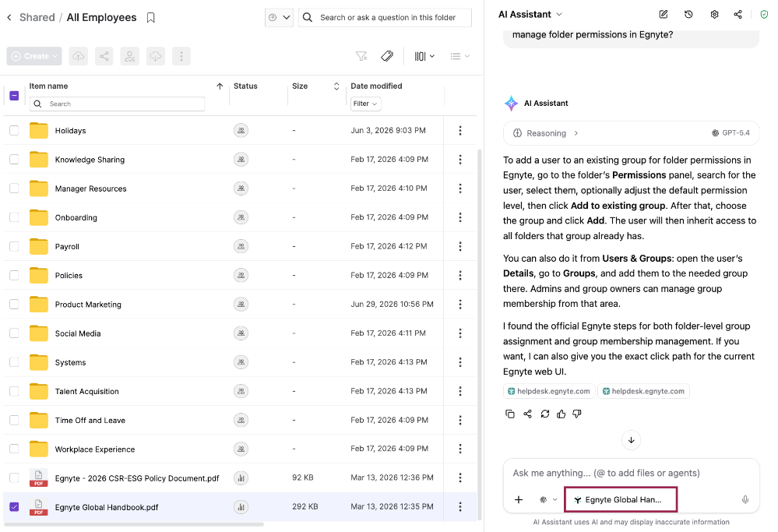Regenerate the AI Assistant response

[x=545, y=414]
